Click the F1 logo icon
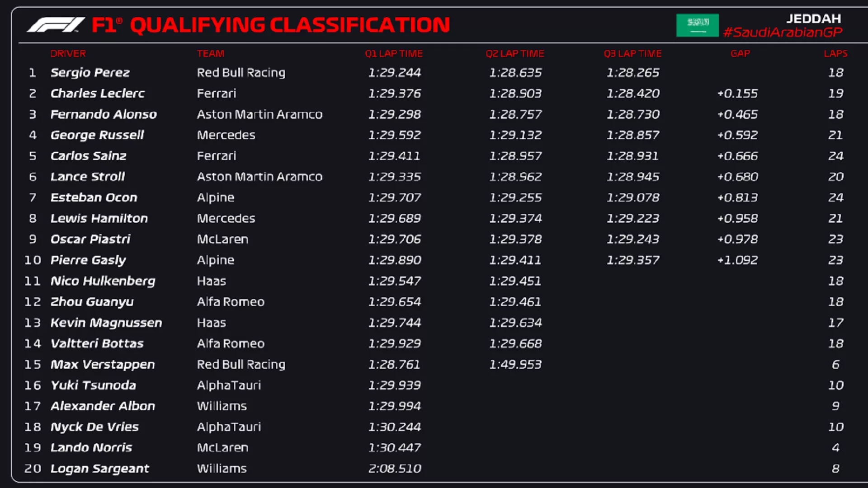This screenshot has height=488, width=868. (56, 25)
